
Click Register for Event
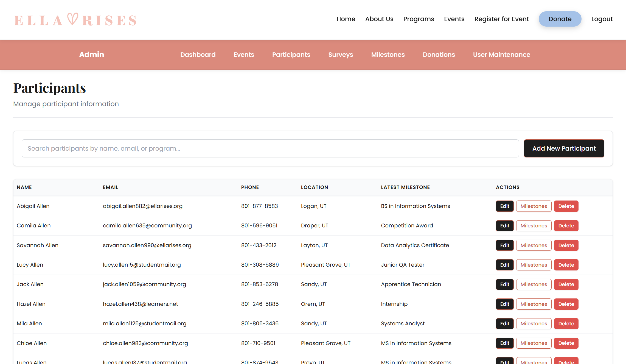click(501, 19)
